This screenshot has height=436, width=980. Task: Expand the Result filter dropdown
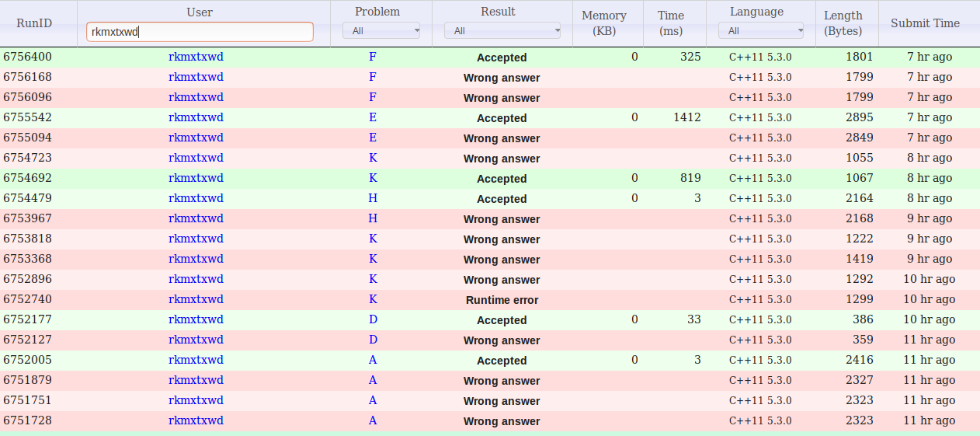(x=502, y=31)
